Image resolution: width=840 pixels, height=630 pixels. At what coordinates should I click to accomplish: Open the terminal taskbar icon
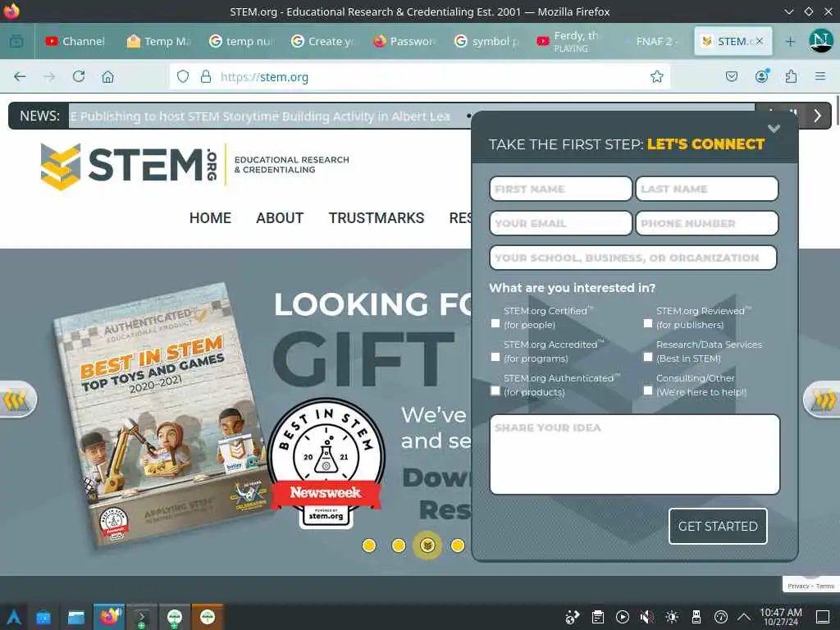tap(141, 617)
